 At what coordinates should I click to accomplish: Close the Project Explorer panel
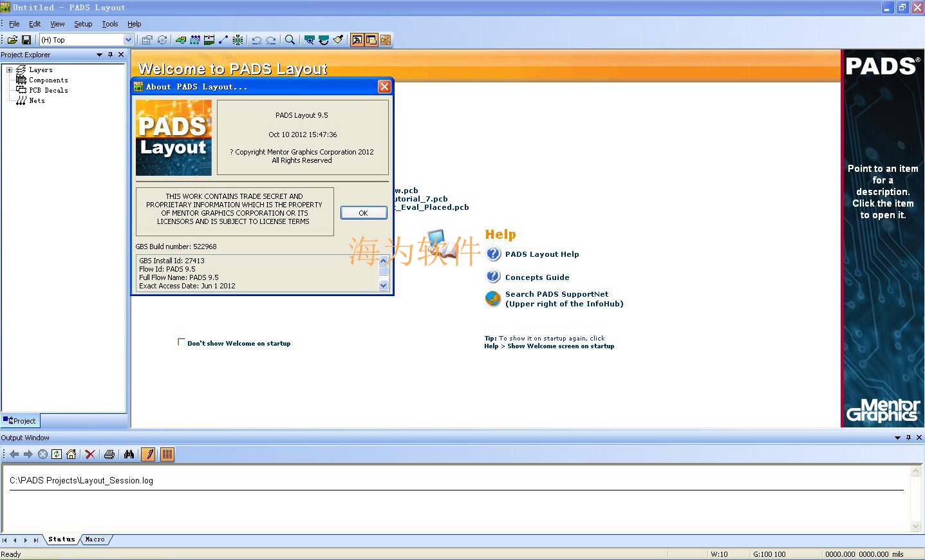121,55
